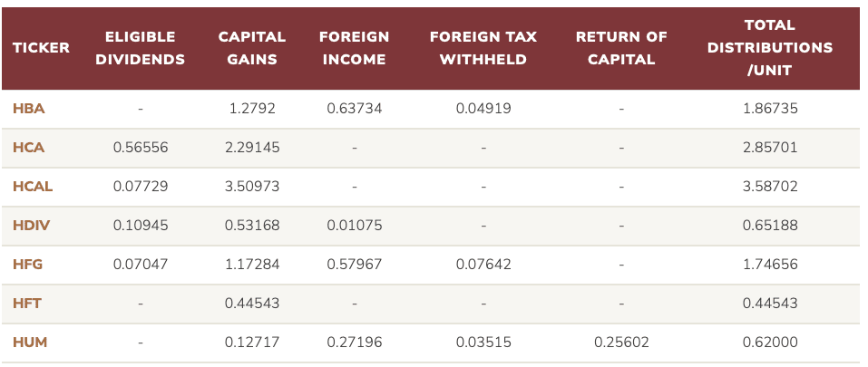Open the HDIV ticker link

[x=32, y=226]
